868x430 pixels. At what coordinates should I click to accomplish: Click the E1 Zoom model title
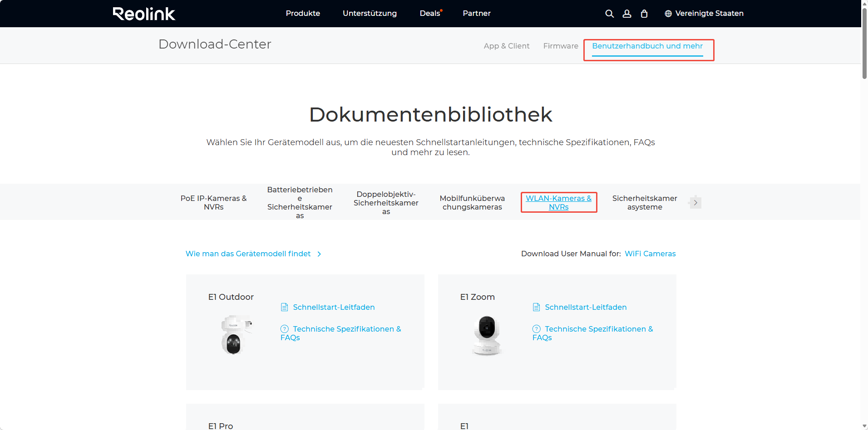click(477, 297)
